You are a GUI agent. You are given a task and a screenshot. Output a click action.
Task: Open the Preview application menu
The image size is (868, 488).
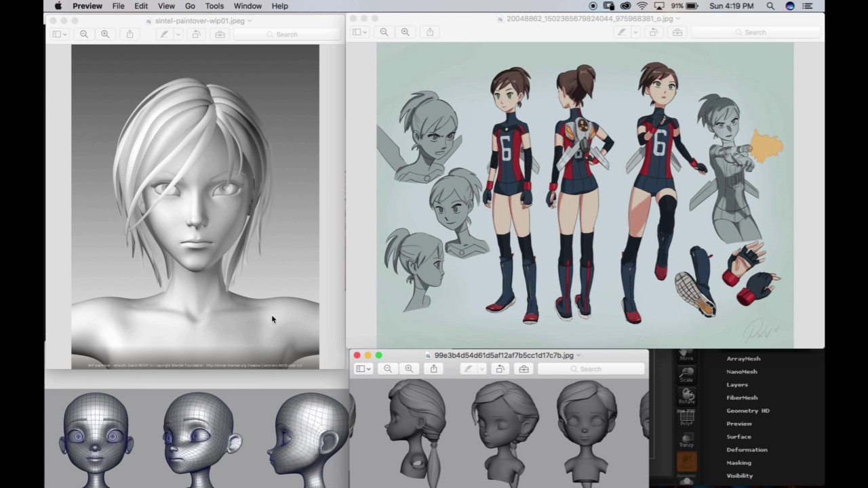[x=87, y=6]
